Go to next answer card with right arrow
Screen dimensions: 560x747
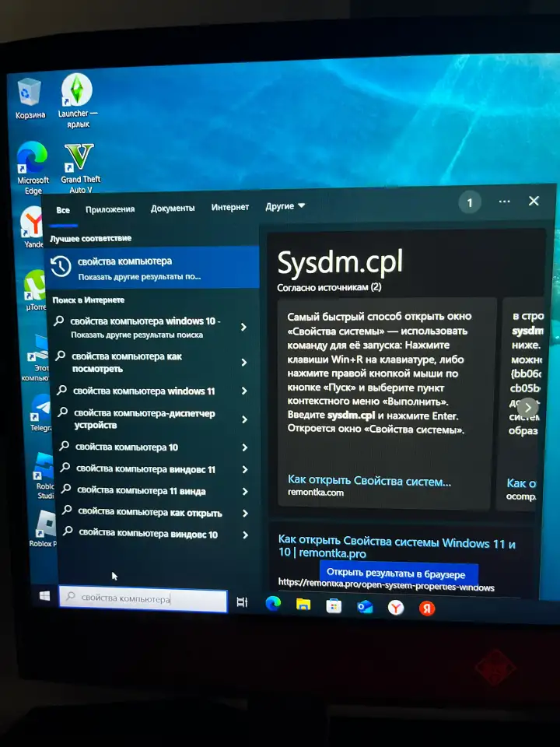click(527, 407)
